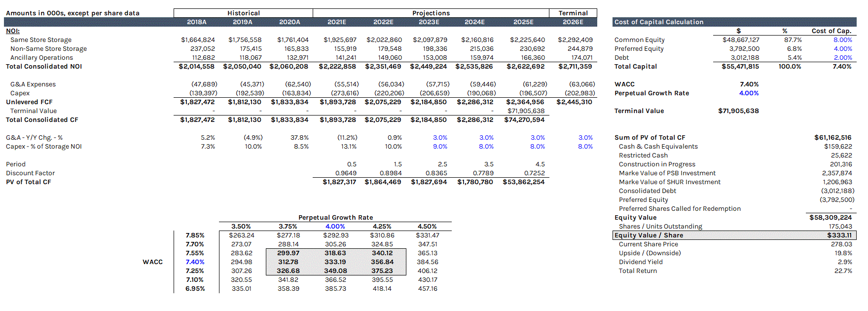Click Market Value of PSB Investment 2,357,874

pyautogui.click(x=837, y=173)
